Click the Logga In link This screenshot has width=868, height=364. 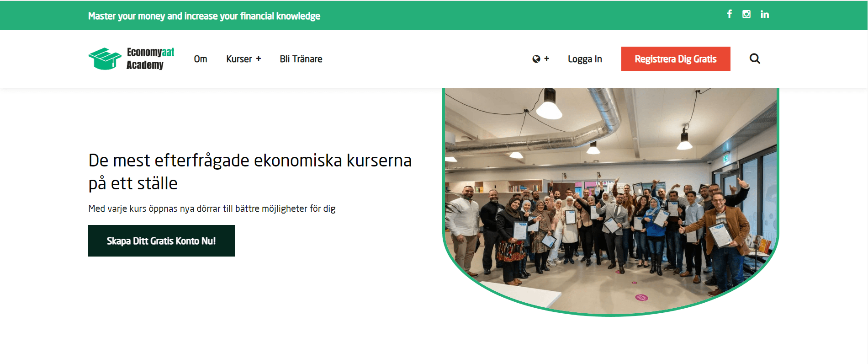[585, 59]
